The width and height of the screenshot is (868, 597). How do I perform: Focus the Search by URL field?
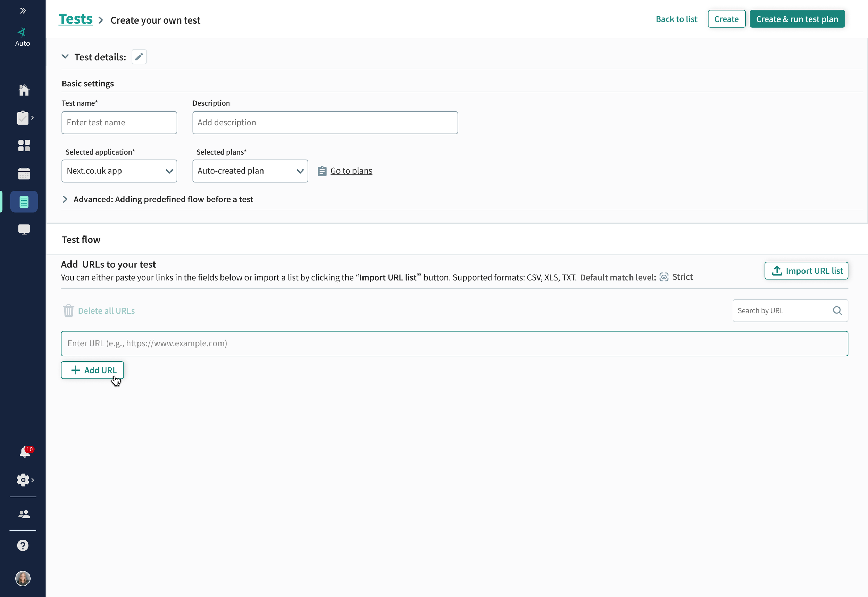coord(790,310)
